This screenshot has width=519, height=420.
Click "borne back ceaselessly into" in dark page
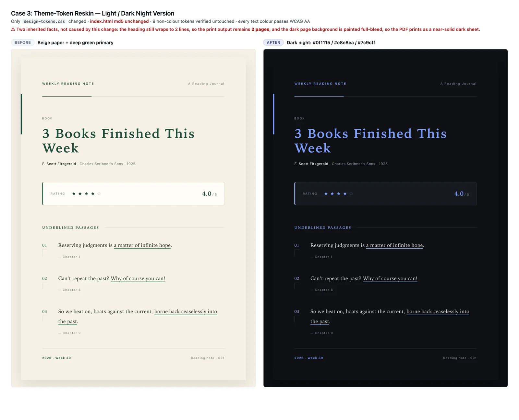438,311
